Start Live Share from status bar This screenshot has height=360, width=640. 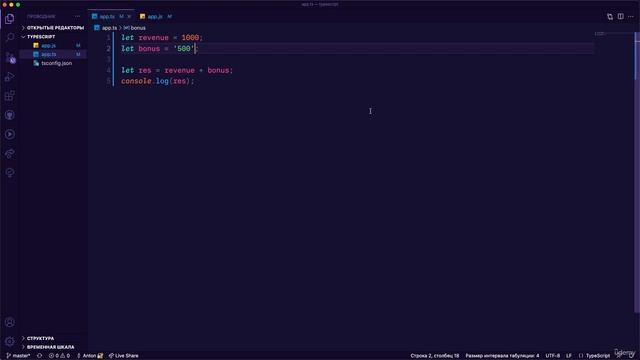123,356
